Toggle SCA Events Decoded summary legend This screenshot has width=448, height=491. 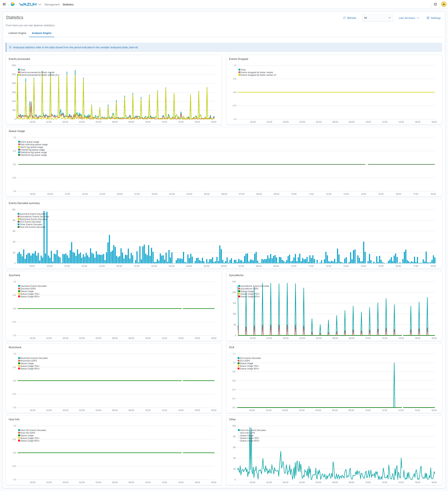click(29, 222)
